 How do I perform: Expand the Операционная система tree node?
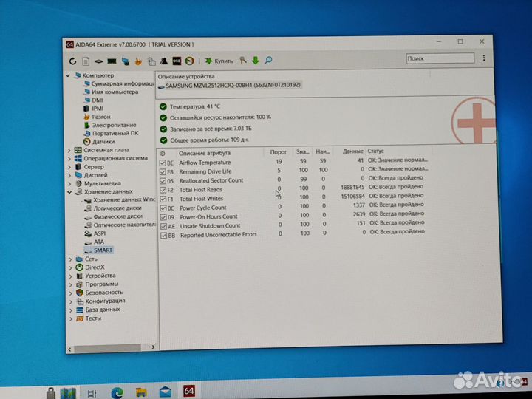(x=69, y=158)
